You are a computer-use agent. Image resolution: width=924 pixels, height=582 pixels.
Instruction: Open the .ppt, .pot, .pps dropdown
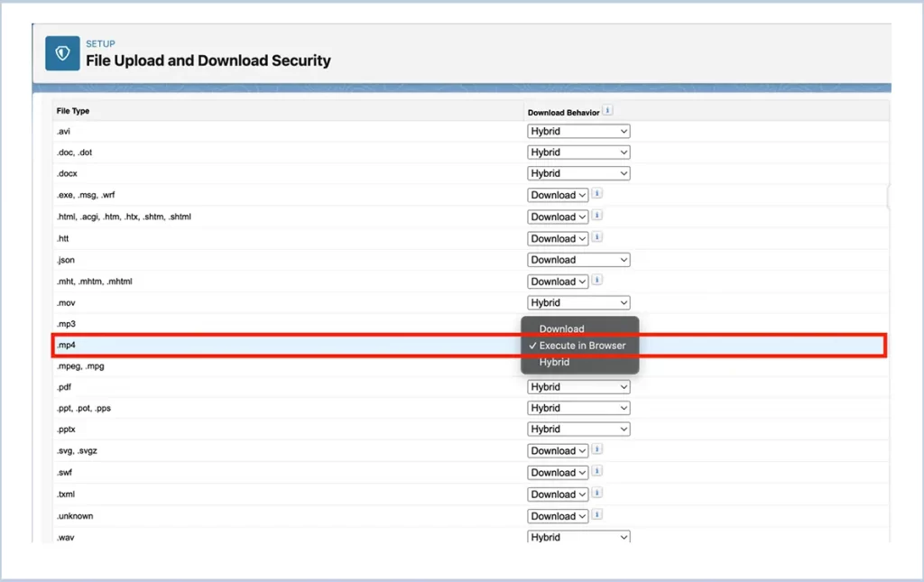(578, 408)
